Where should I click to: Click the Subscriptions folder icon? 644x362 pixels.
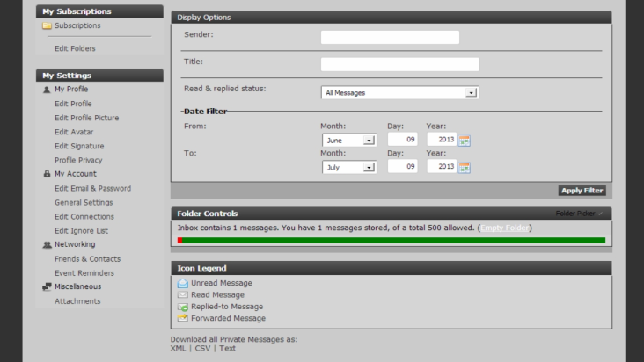pyautogui.click(x=47, y=25)
